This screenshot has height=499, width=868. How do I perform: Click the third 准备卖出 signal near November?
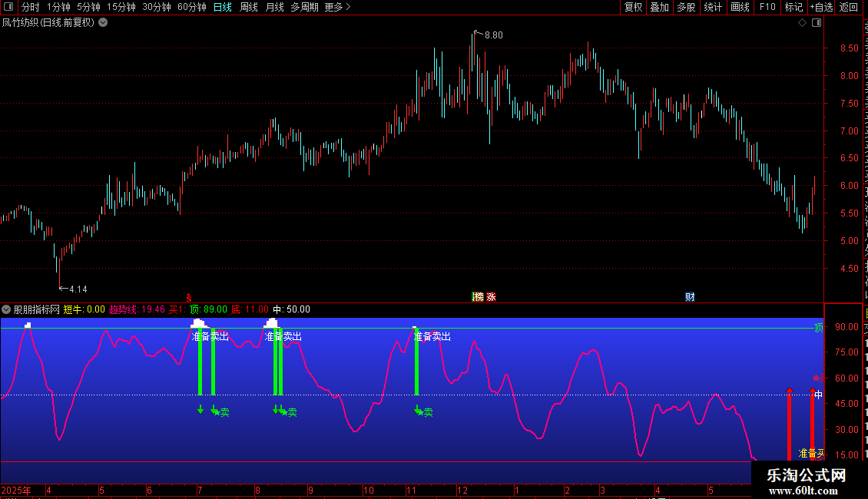point(432,336)
